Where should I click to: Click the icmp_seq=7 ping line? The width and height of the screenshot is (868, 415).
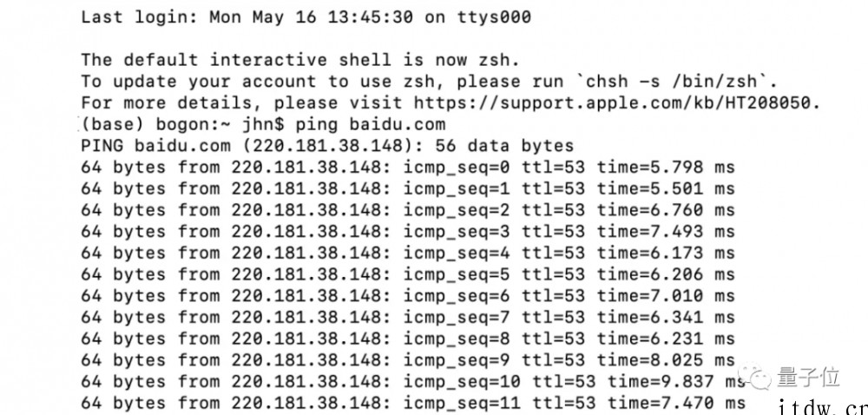click(x=408, y=317)
